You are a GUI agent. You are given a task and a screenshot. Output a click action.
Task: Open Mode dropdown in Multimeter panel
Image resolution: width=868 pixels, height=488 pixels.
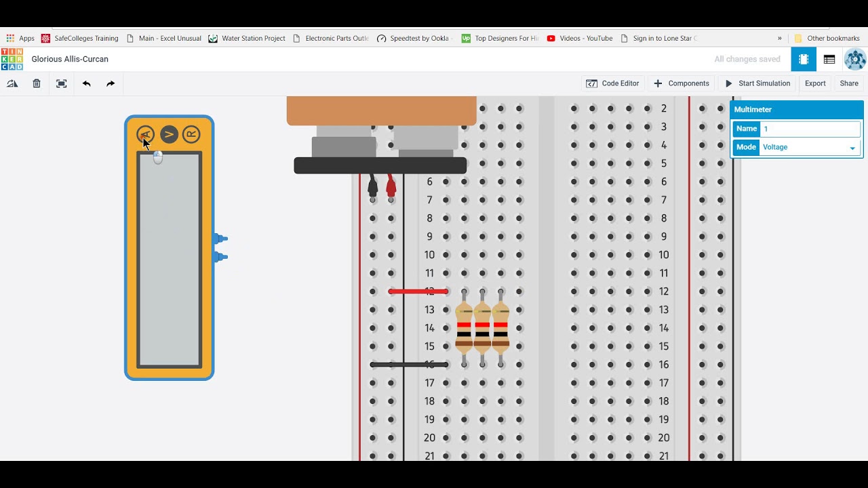click(810, 147)
